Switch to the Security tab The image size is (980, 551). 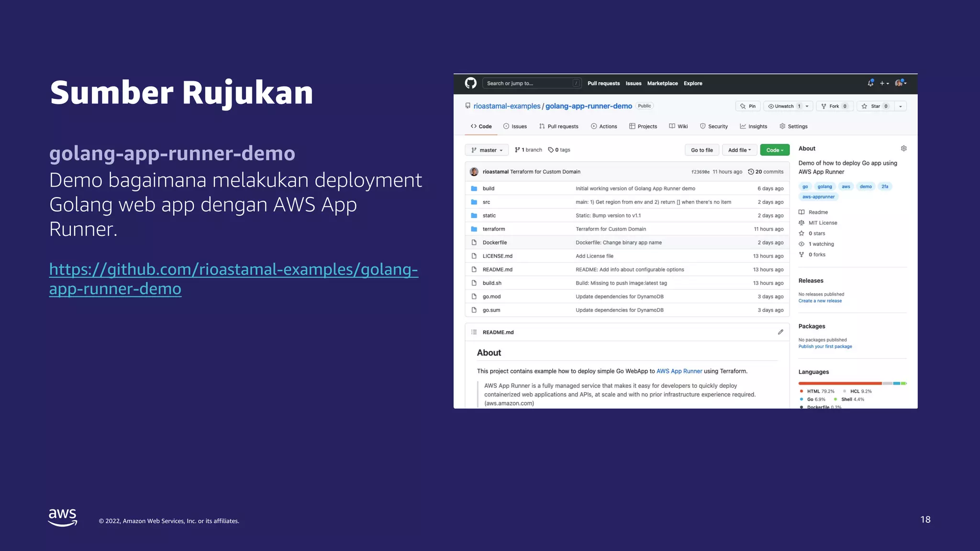click(714, 126)
